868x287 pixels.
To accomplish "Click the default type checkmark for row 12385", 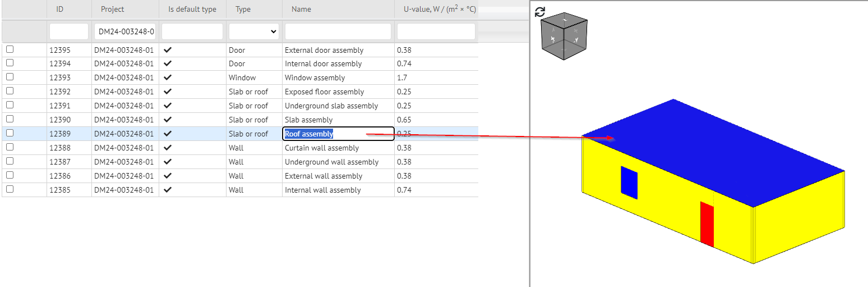I will pos(168,190).
